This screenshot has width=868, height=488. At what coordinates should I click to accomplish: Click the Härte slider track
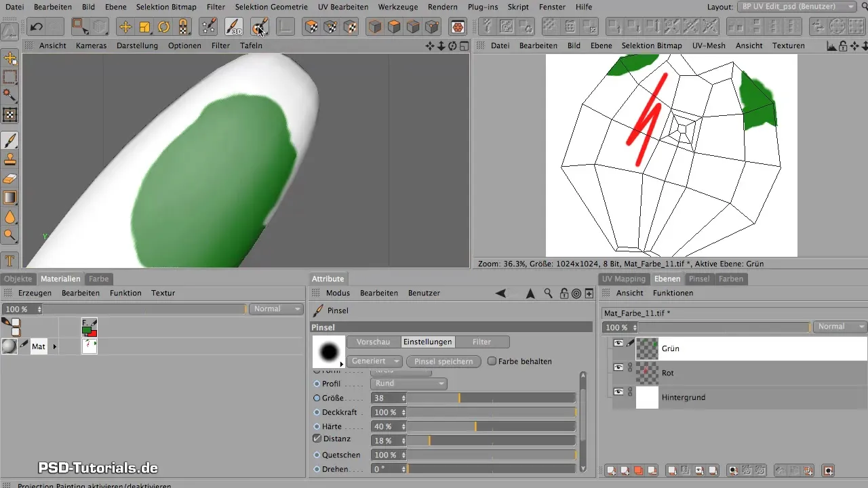tap(492, 426)
